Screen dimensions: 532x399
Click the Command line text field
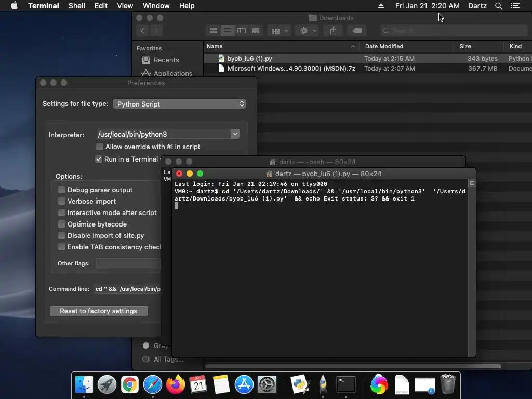point(127,289)
